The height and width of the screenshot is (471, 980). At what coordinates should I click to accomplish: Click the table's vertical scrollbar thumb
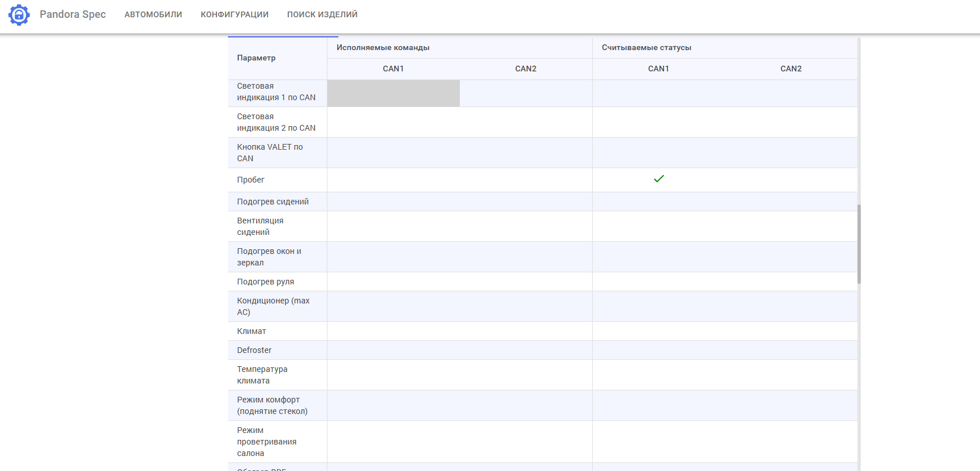pyautogui.click(x=859, y=244)
